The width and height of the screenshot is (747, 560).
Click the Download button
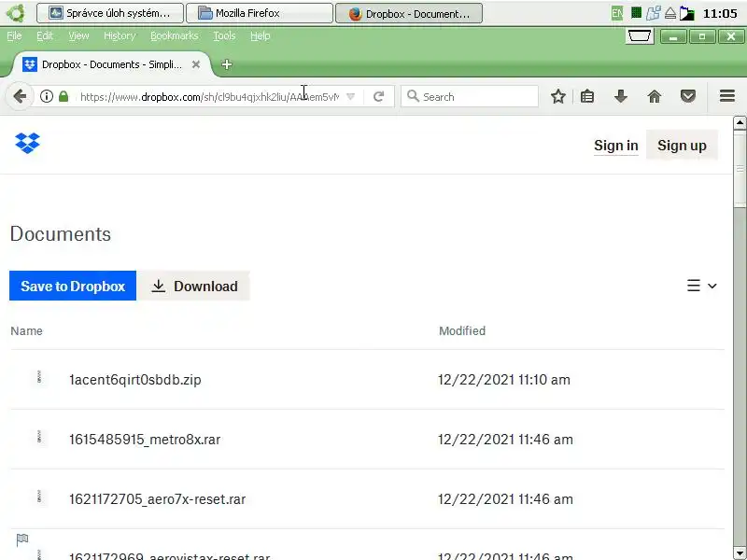(x=194, y=286)
